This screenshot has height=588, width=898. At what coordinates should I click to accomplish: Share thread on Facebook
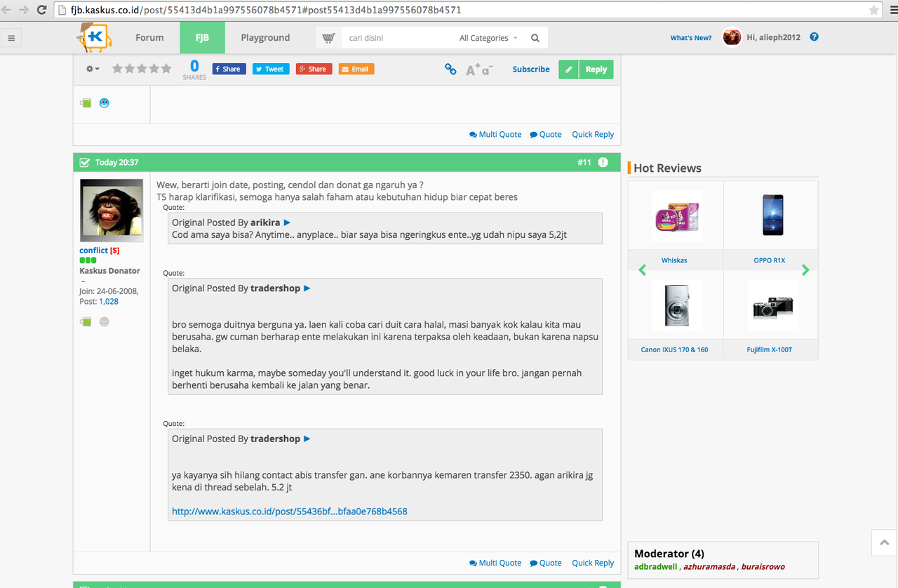click(229, 69)
